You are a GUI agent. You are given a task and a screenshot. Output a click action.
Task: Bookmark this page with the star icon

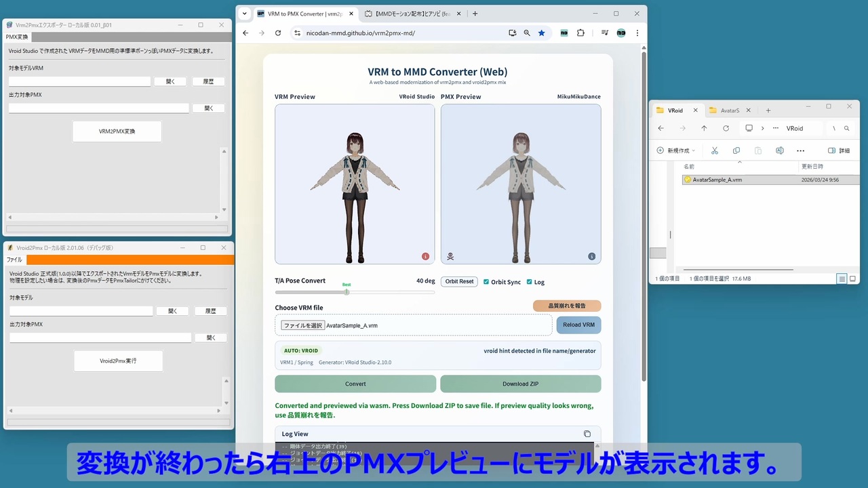pyautogui.click(x=541, y=33)
